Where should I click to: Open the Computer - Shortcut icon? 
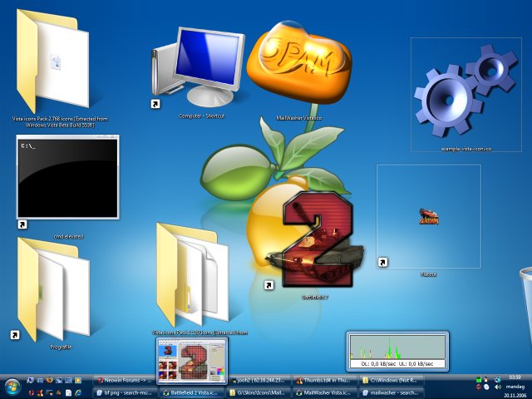(199, 68)
